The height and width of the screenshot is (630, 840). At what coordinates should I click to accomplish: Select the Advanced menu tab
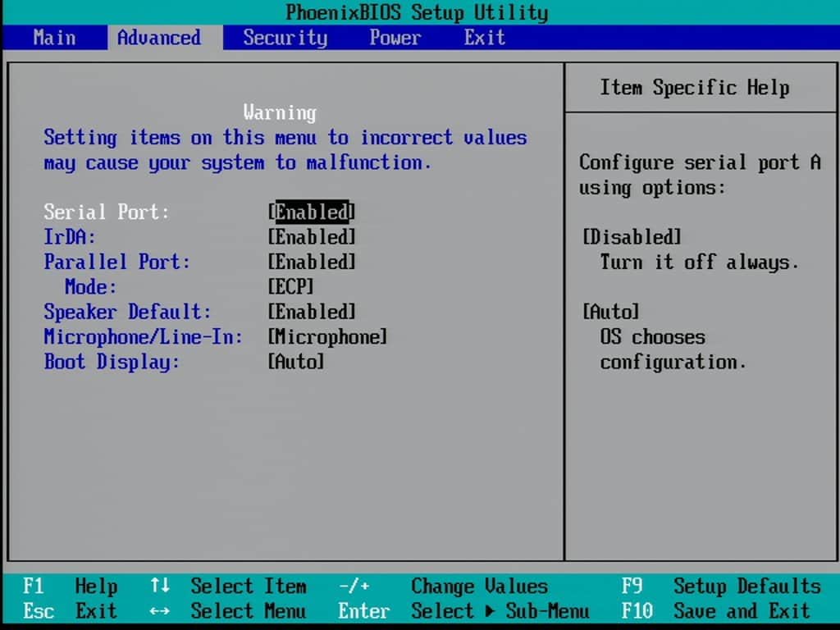tap(159, 38)
